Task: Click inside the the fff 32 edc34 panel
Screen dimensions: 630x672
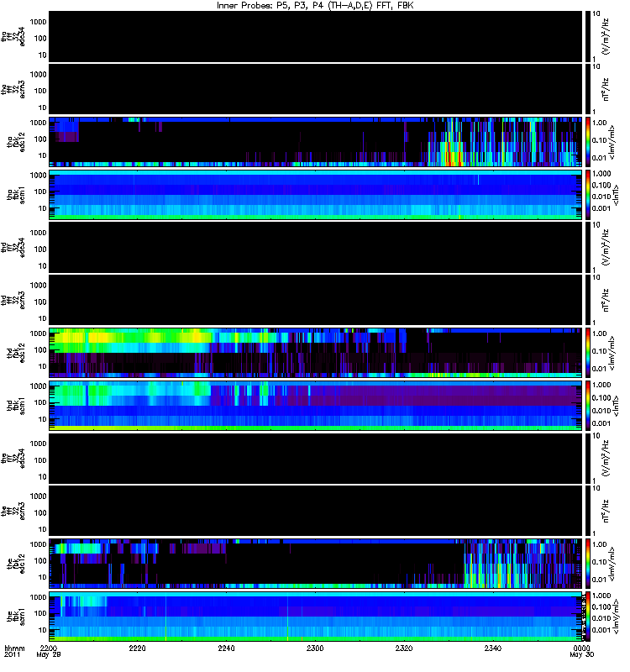Action: (316, 458)
